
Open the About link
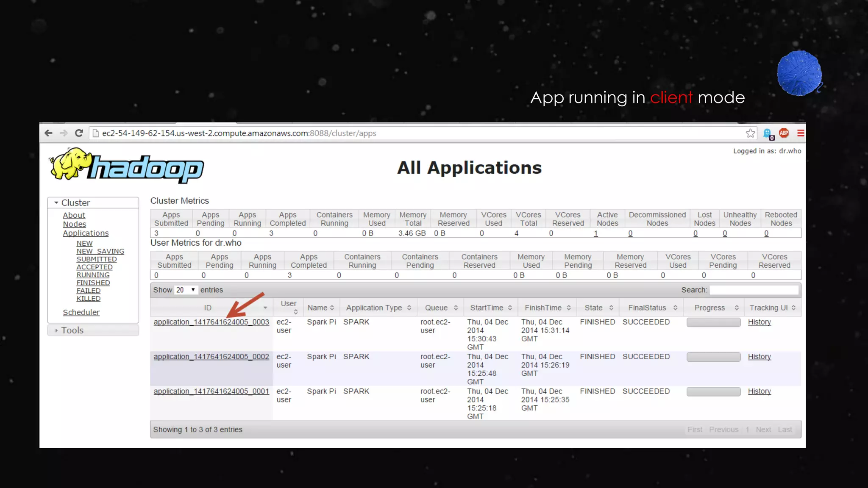(x=74, y=215)
